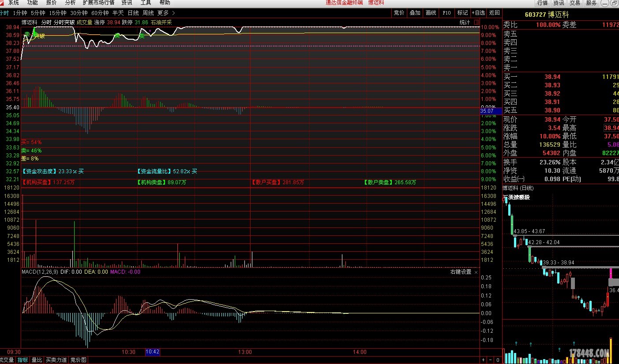
Task: Click the plus zoom button at chart bottom
Action: [x=484, y=360]
